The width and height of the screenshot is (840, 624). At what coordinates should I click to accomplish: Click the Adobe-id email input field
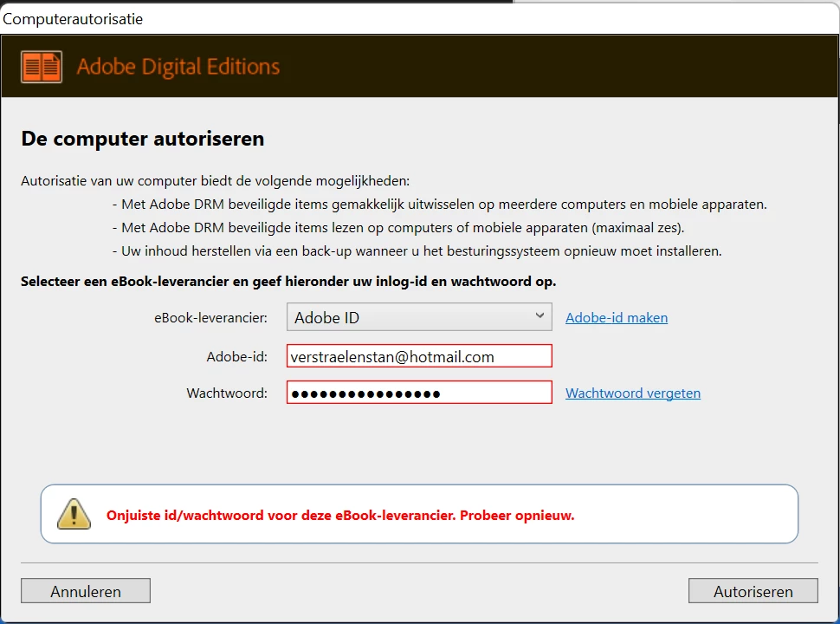click(x=419, y=356)
